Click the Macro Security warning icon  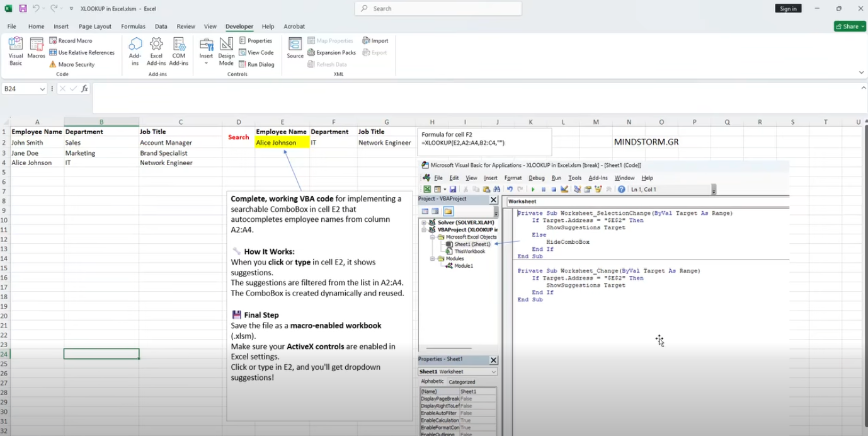54,64
